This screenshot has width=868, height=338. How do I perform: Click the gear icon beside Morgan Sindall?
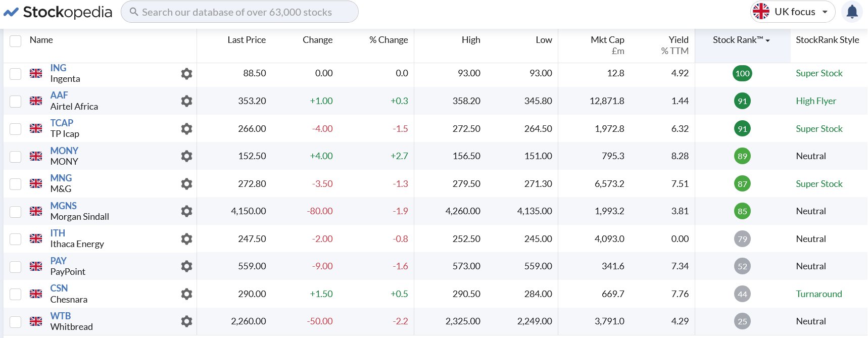(x=186, y=211)
